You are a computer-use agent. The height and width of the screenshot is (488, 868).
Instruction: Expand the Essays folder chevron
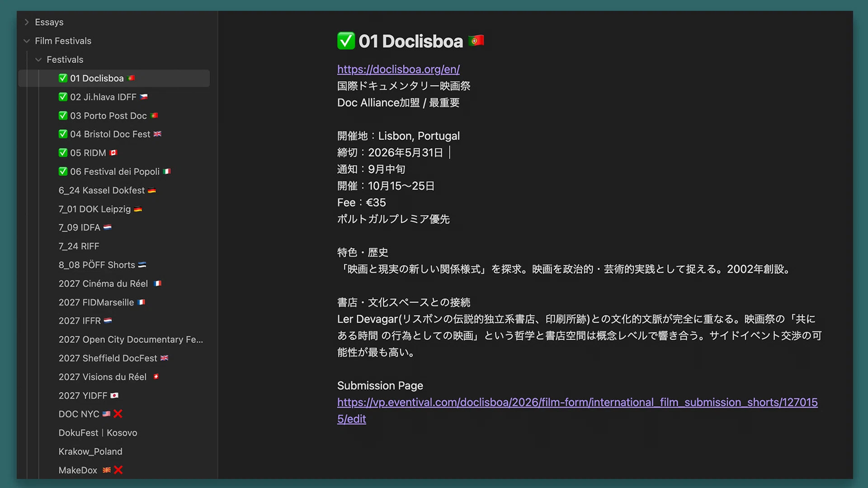click(x=27, y=22)
